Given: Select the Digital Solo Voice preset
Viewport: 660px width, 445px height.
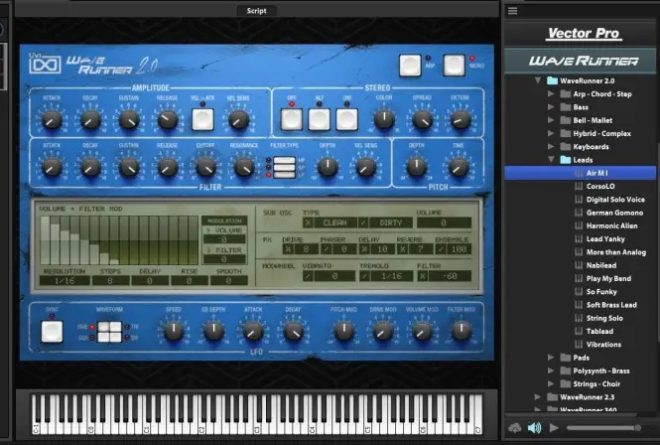Looking at the screenshot, I should coord(615,200).
